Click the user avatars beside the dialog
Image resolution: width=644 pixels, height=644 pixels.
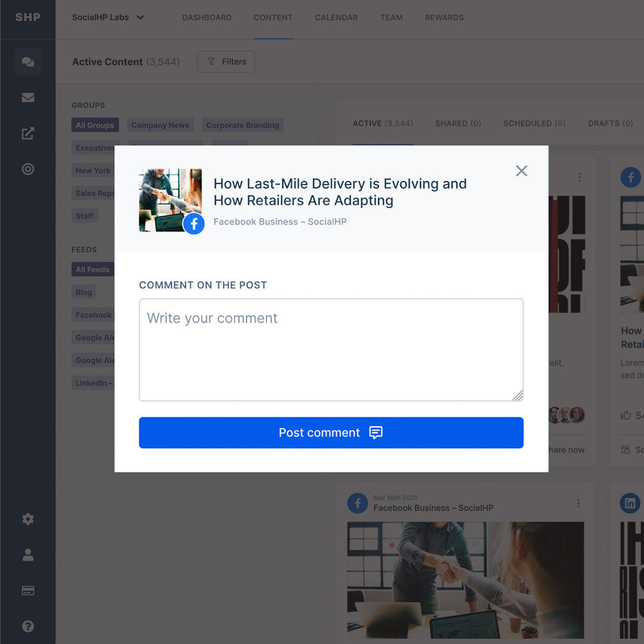(567, 415)
